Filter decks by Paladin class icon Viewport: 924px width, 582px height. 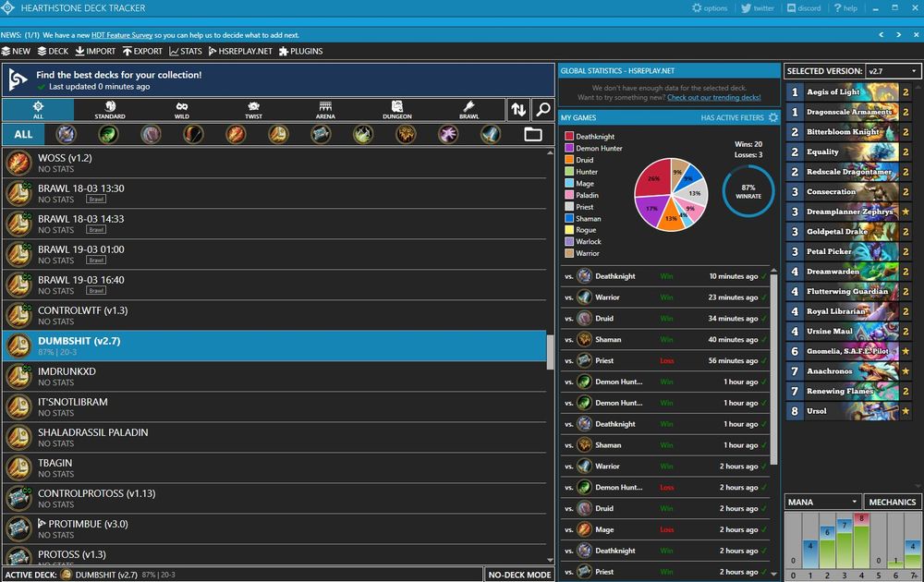pyautogui.click(x=278, y=134)
